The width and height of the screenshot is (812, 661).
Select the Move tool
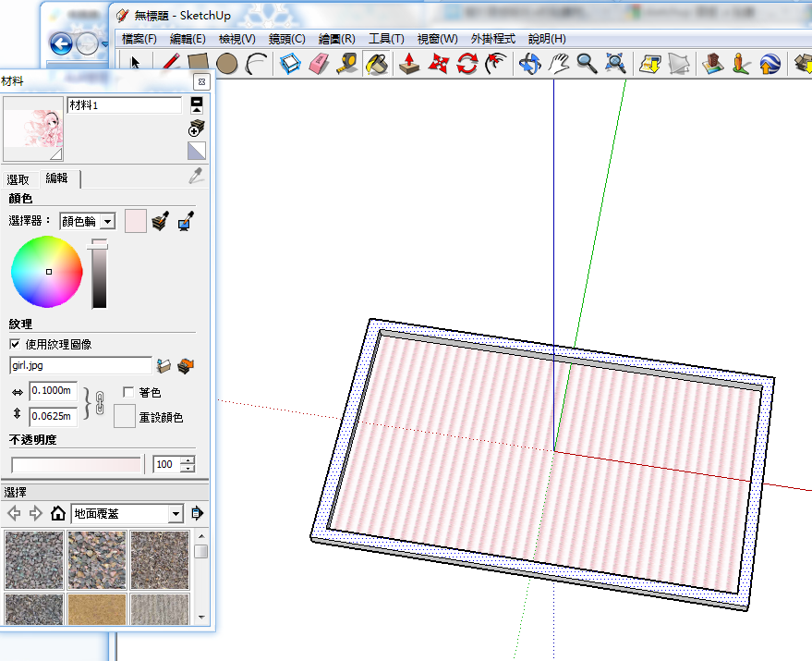[438, 64]
